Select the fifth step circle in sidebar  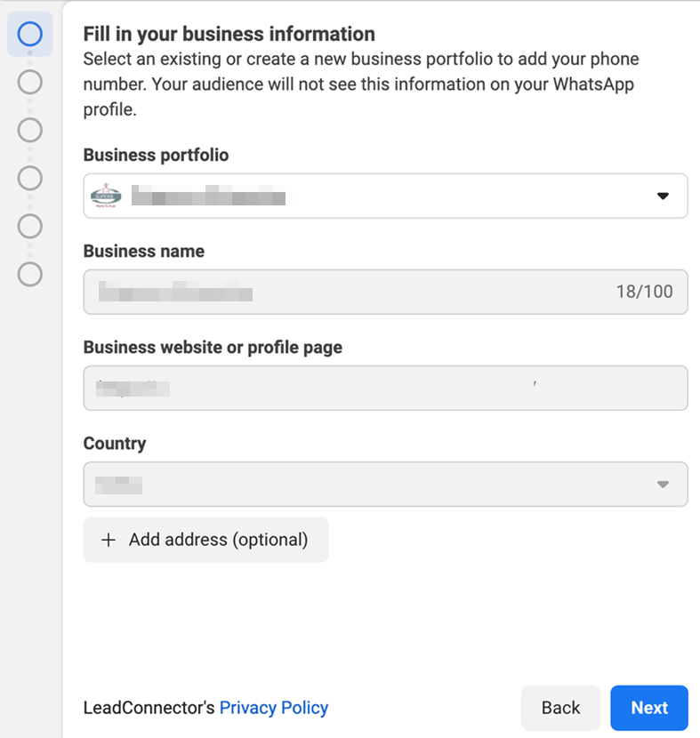(x=29, y=226)
